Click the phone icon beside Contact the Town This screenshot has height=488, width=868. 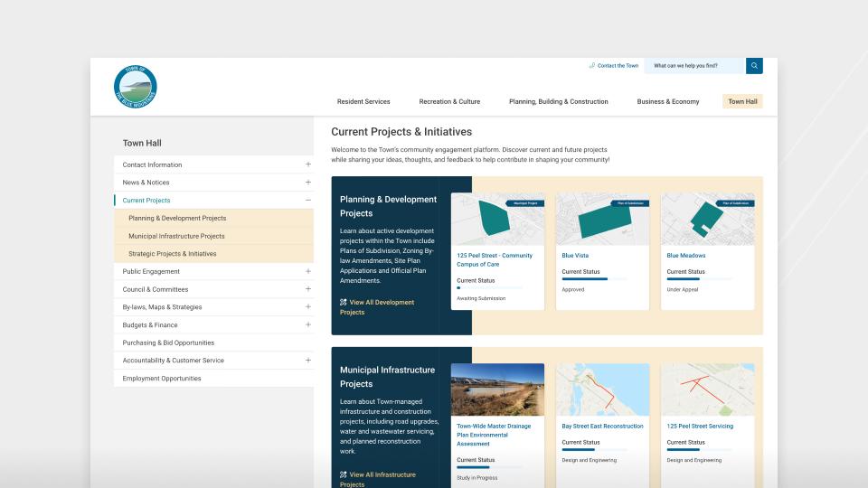pyautogui.click(x=591, y=66)
